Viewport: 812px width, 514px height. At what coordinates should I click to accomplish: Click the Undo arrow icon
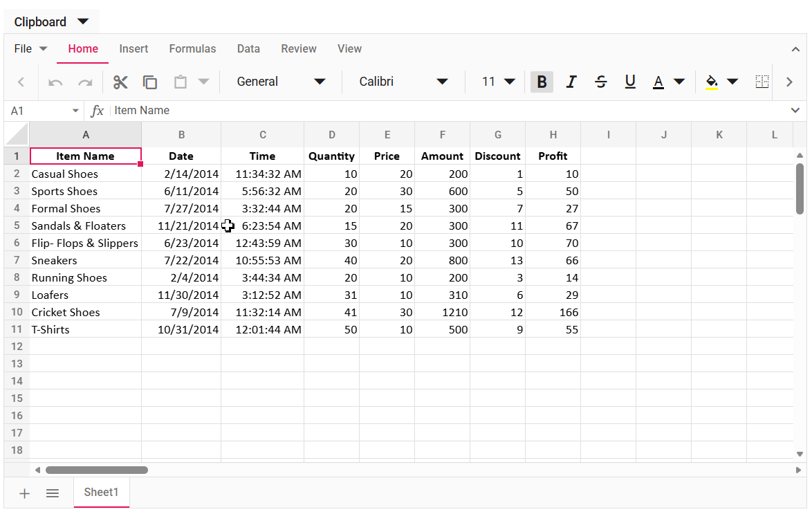pyautogui.click(x=55, y=82)
